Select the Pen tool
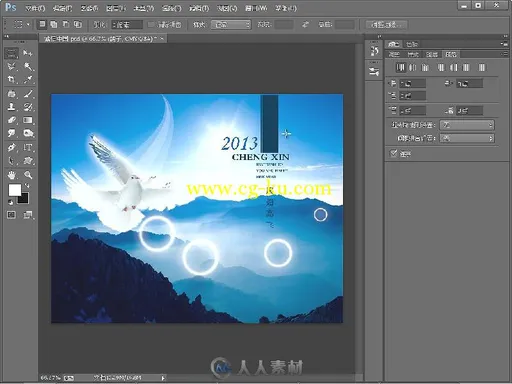 pos(11,147)
